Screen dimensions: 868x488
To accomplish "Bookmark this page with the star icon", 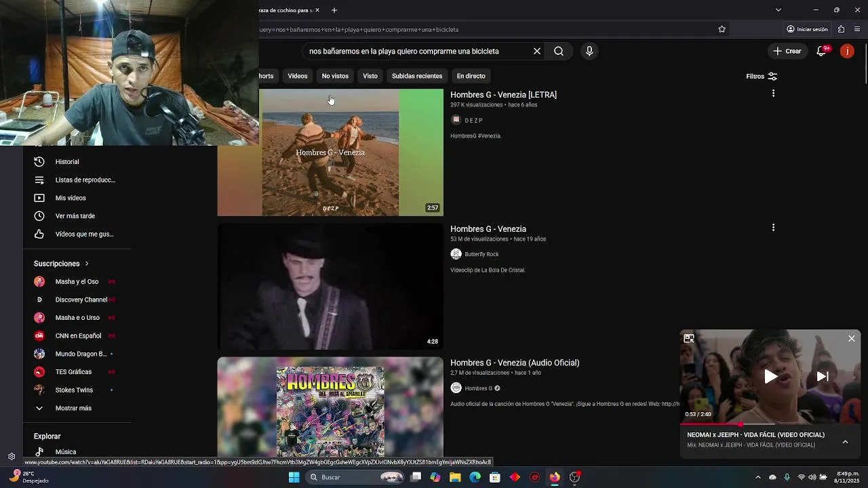I will [722, 29].
